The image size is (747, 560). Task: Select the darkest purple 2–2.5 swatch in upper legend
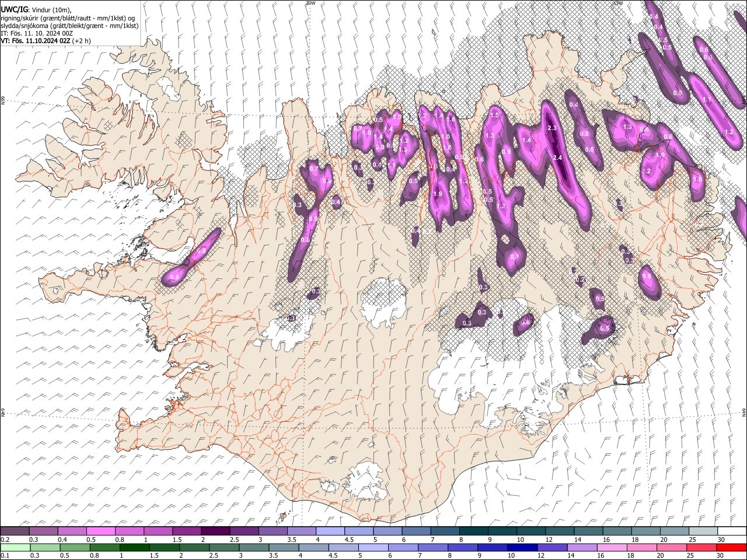tap(215, 531)
